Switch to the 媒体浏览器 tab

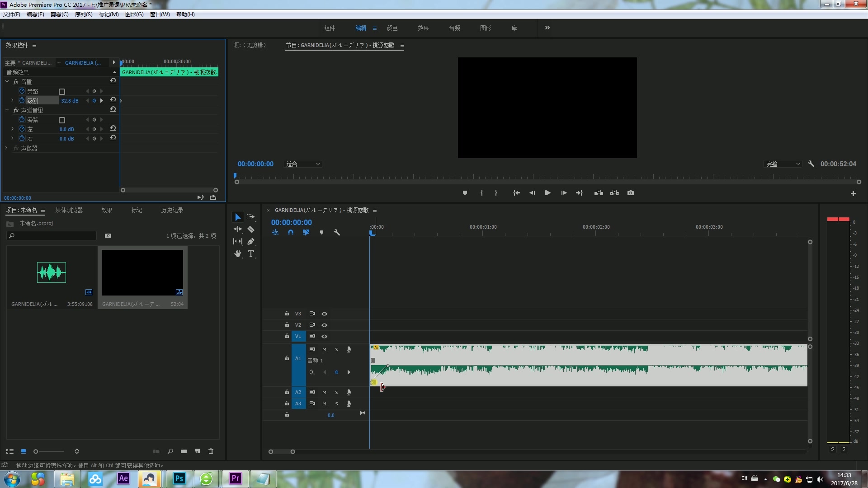[x=69, y=210]
